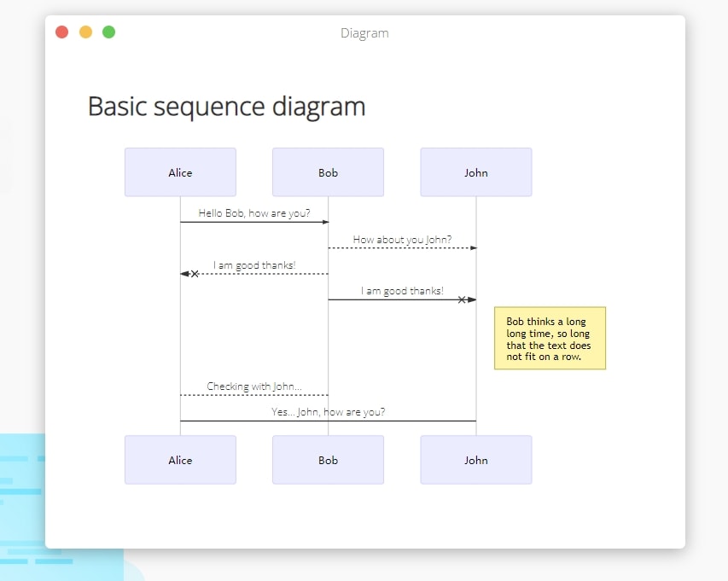
Task: Click the bottom Alice participant box
Action: click(x=180, y=460)
